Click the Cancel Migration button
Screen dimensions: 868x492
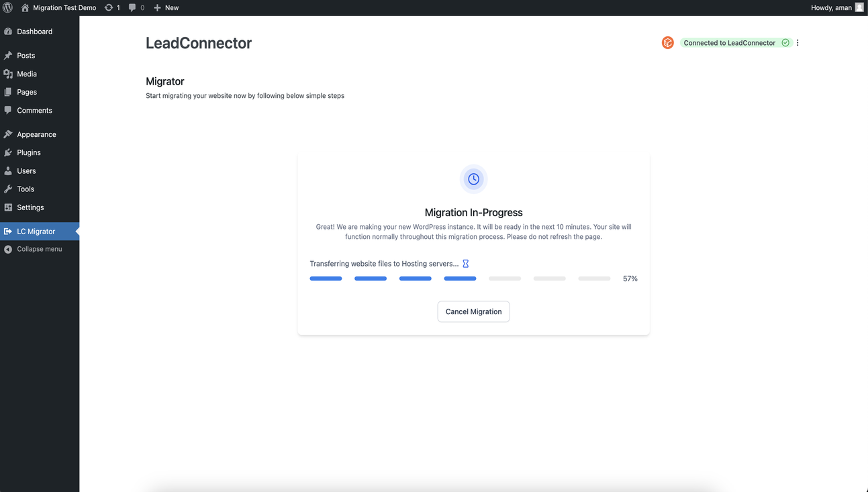coord(473,311)
